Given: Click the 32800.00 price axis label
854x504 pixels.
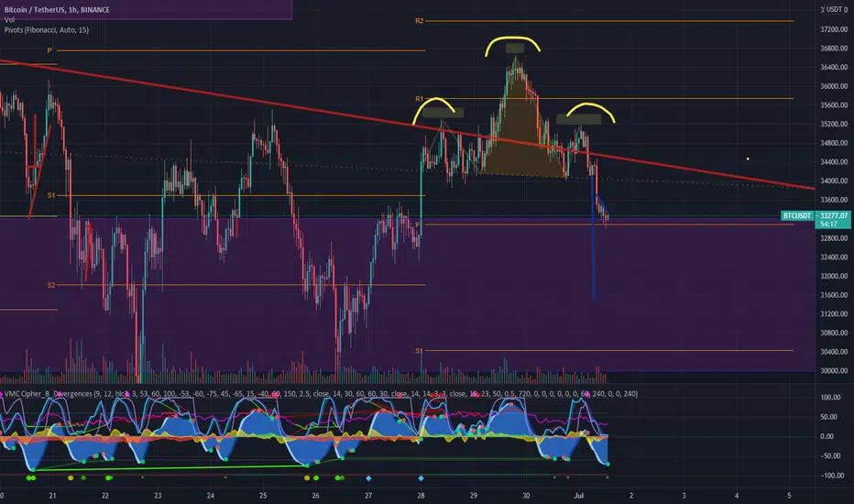Looking at the screenshot, I should 834,238.
